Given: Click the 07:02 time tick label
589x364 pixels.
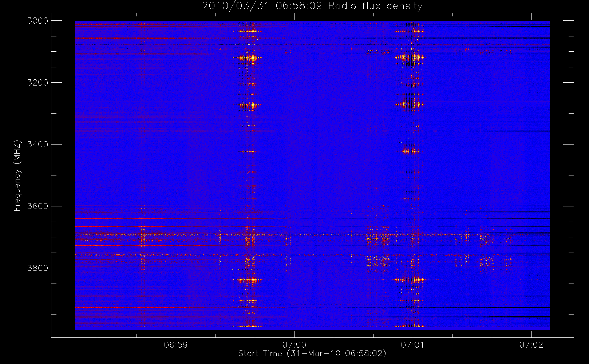Looking at the screenshot, I should click(531, 345).
